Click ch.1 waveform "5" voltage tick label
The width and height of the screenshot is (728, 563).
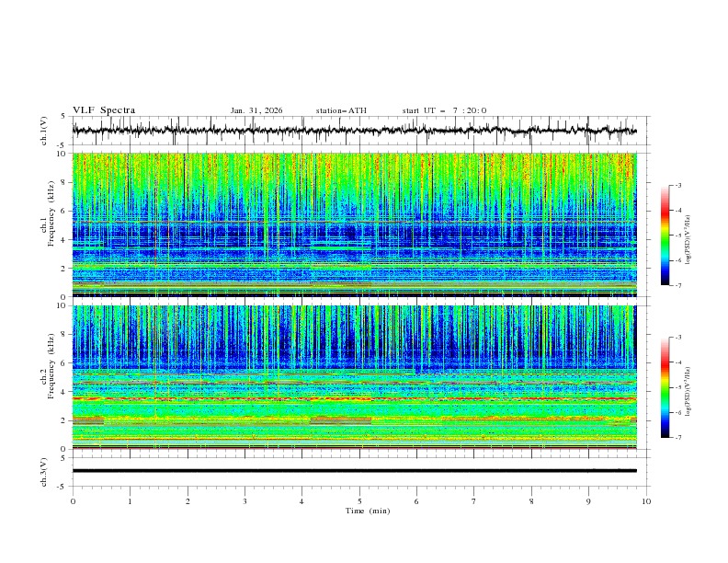[64, 117]
